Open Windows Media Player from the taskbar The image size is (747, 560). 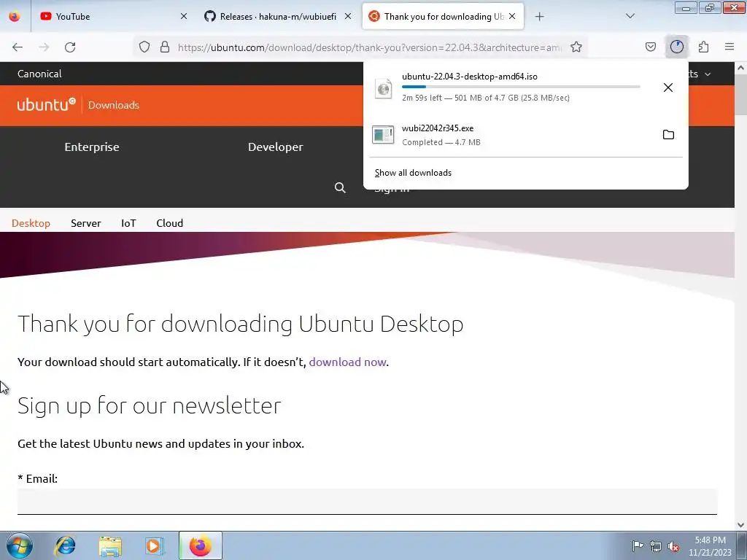155,545
